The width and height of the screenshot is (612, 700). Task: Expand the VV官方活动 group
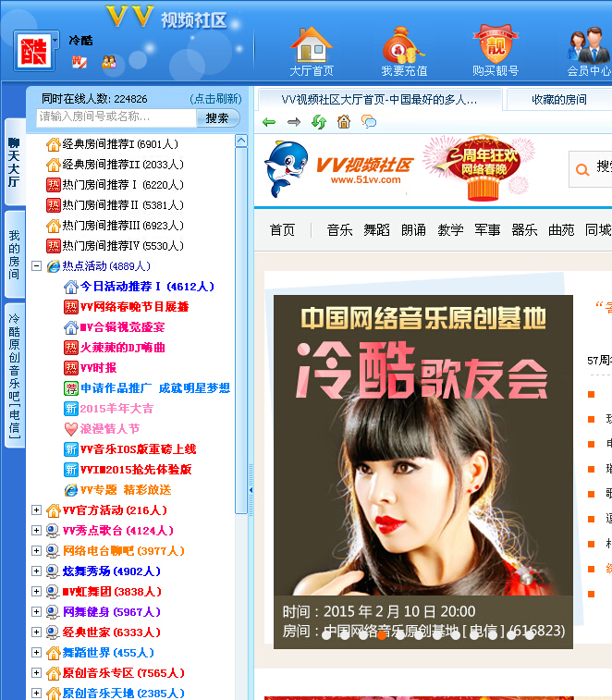coord(37,510)
